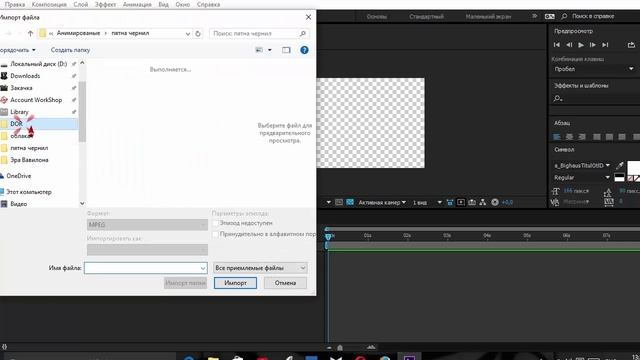Open the 'Анимация' menu
Viewport: 640px width, 360px height.
(x=137, y=4)
